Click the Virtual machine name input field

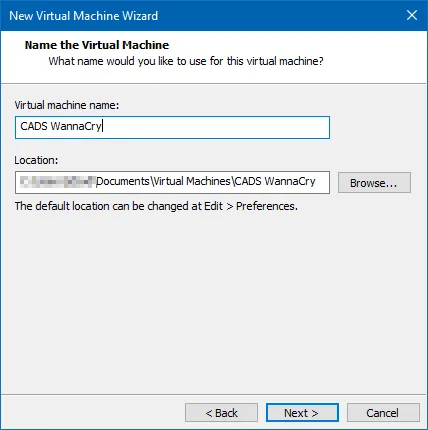tap(172, 127)
